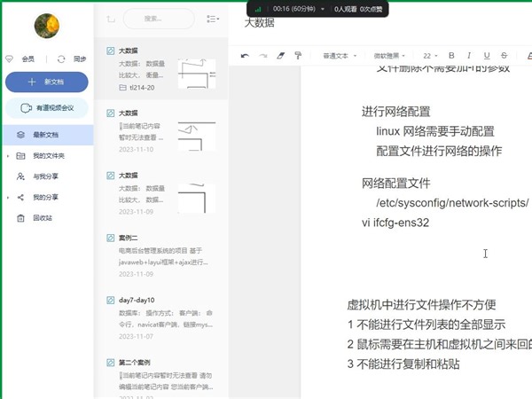Viewport: 532px width, 399px height.
Task: Click the go-up-level icon beside search
Action: tap(111, 19)
